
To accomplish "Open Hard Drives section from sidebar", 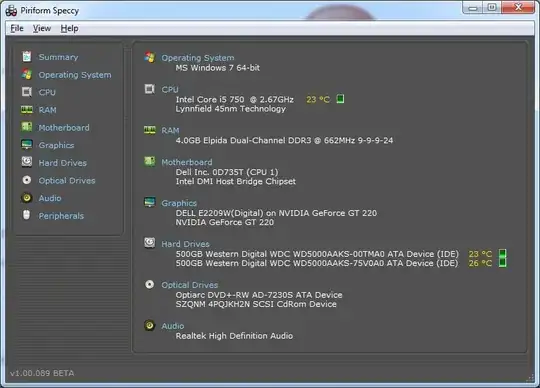I will 62,163.
